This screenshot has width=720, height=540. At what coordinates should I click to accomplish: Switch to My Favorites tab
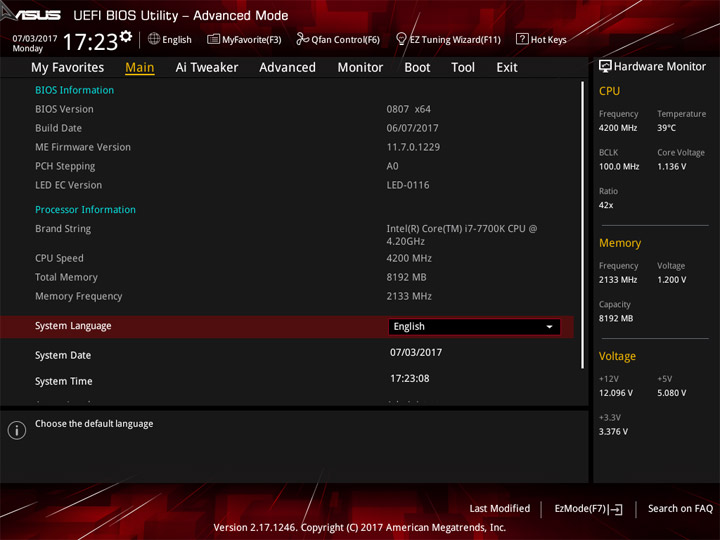pyautogui.click(x=68, y=68)
